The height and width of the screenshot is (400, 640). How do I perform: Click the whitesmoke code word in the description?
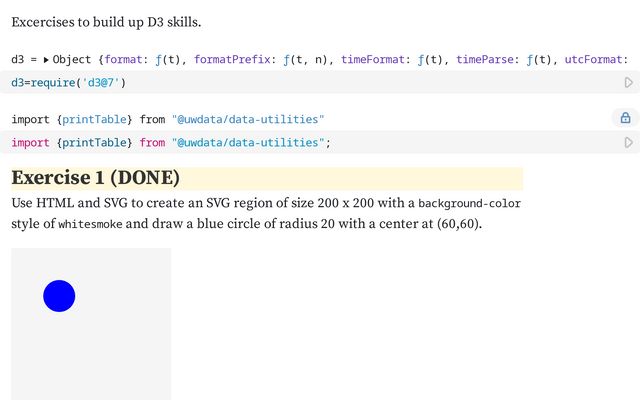click(x=90, y=224)
